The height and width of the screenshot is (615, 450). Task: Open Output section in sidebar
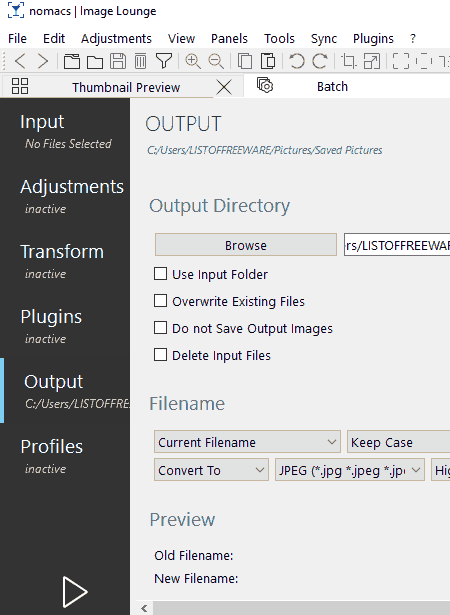[66, 391]
